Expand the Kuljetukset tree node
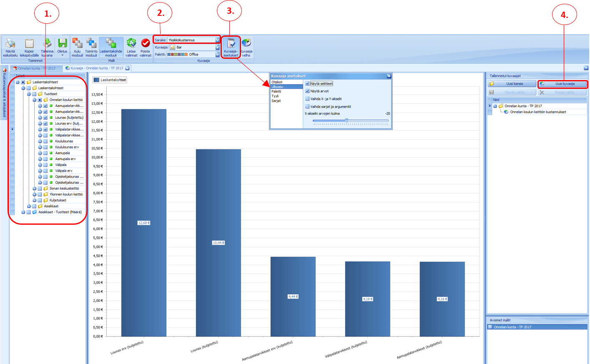 click(x=34, y=200)
